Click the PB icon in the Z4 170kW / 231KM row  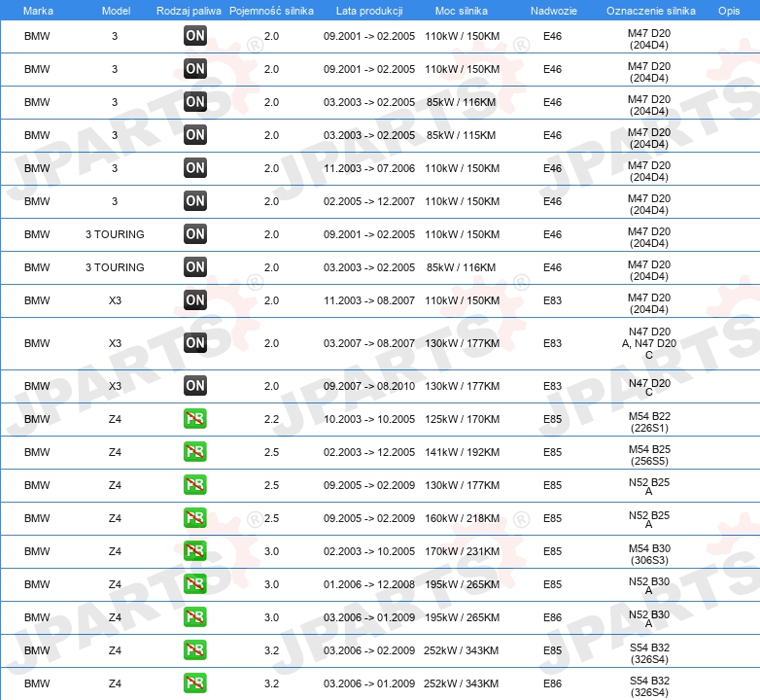pyautogui.click(x=195, y=550)
